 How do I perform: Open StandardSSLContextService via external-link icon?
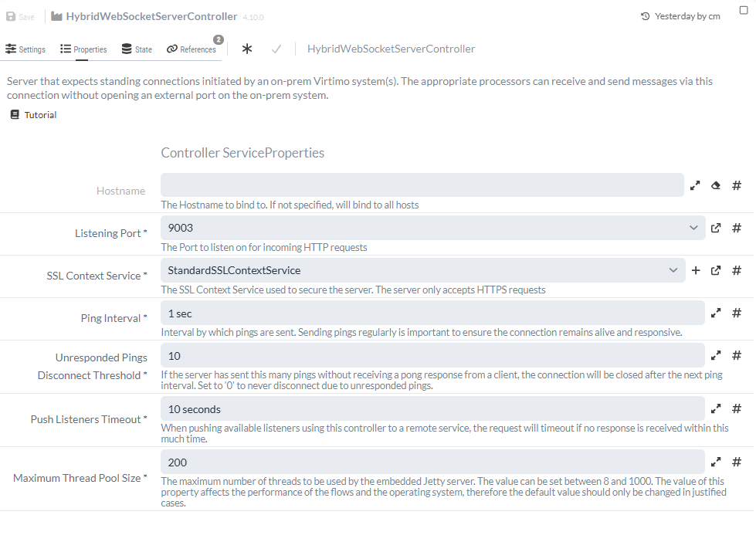[716, 270]
